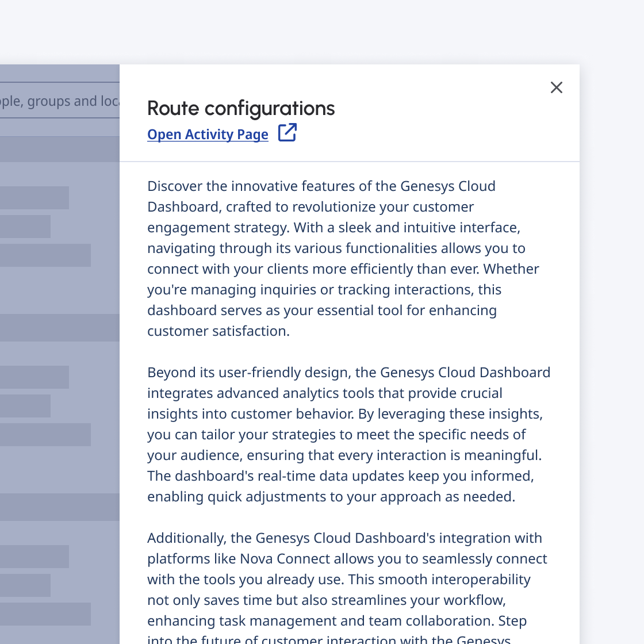Click the Route configurations heading
This screenshot has height=644, width=644.
pyautogui.click(x=241, y=108)
